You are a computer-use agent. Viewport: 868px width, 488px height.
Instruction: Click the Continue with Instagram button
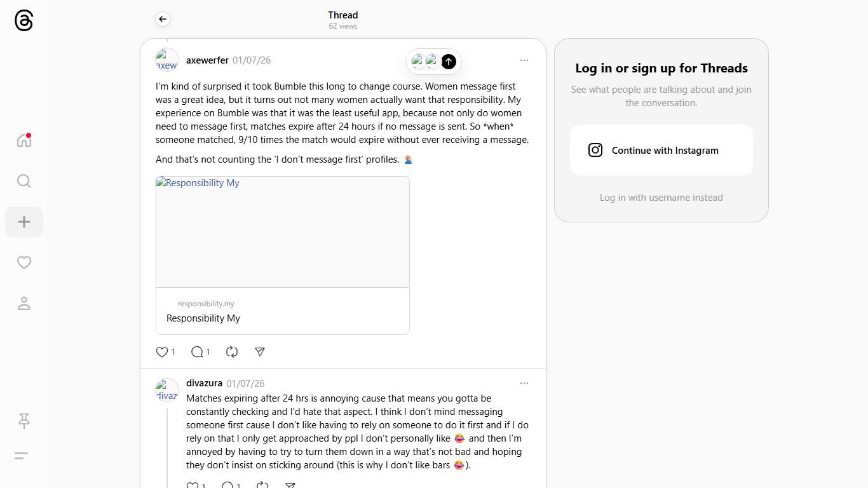661,151
